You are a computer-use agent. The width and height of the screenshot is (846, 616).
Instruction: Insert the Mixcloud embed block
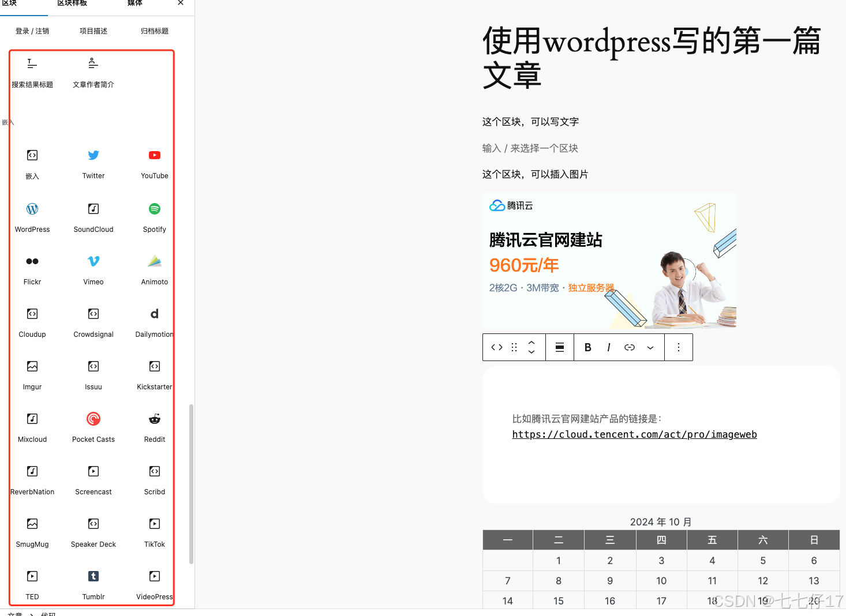pyautogui.click(x=32, y=427)
